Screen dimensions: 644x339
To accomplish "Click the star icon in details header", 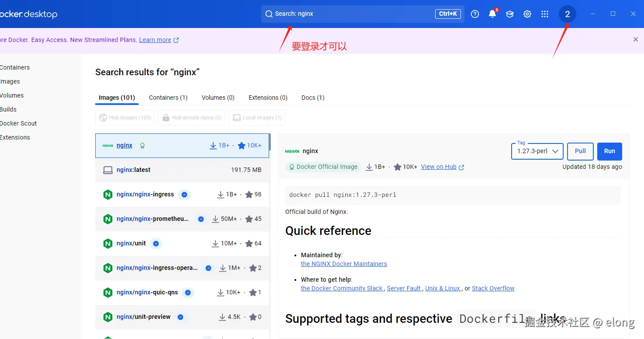I will tap(398, 167).
